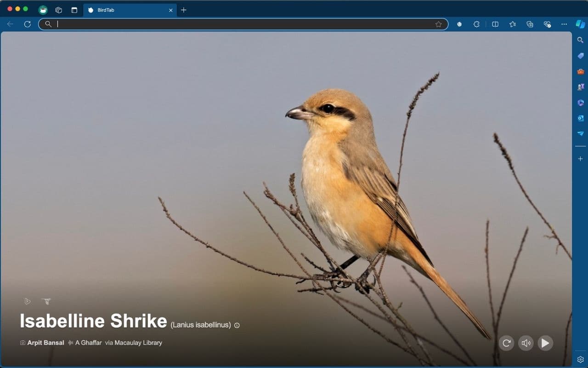The width and height of the screenshot is (588, 368).
Task: Play the Isabelline Shrike bird call
Action: point(545,343)
